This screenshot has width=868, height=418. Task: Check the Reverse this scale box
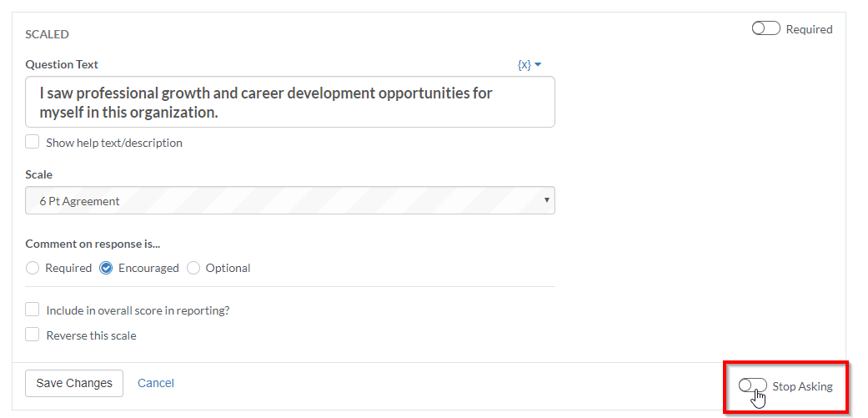tap(33, 335)
